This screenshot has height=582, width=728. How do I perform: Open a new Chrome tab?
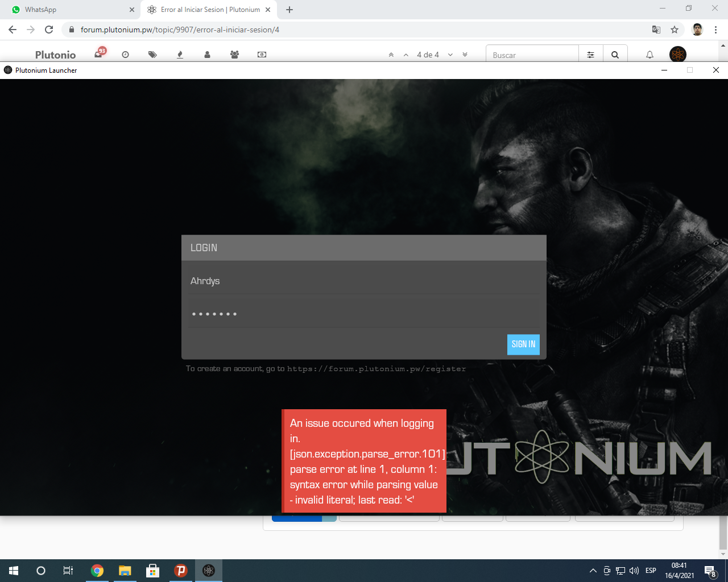point(289,10)
